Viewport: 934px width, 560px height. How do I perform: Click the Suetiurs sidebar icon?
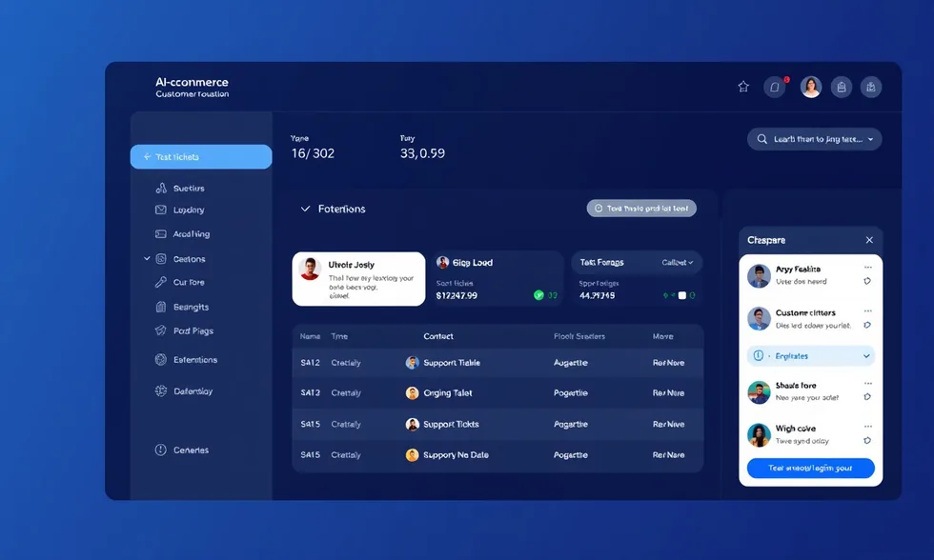[161, 189]
